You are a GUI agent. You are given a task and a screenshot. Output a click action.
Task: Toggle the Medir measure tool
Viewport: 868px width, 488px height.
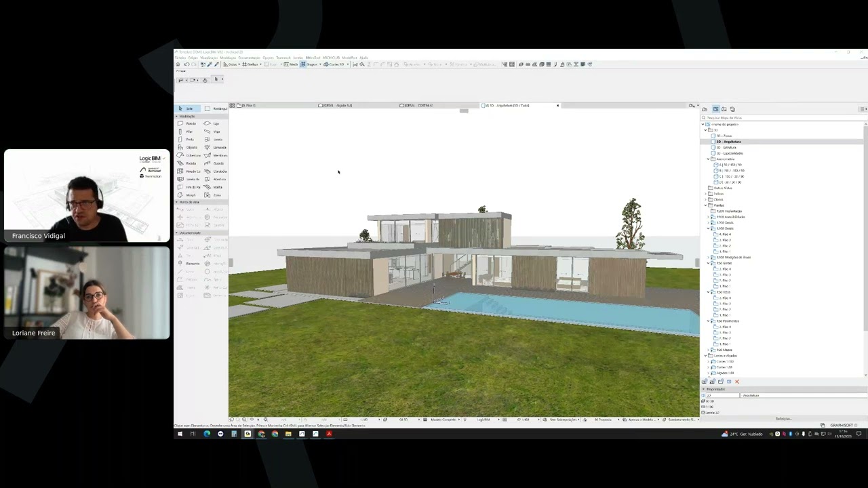(x=290, y=64)
